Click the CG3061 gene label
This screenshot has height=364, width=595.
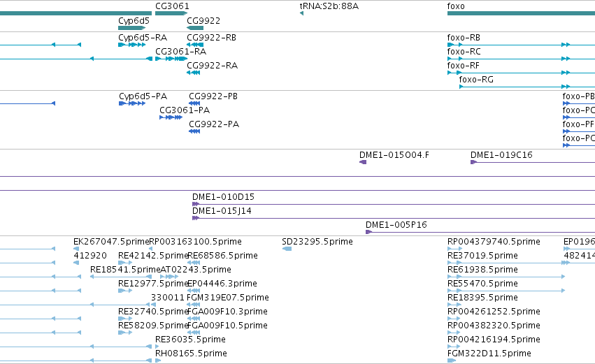(172, 6)
